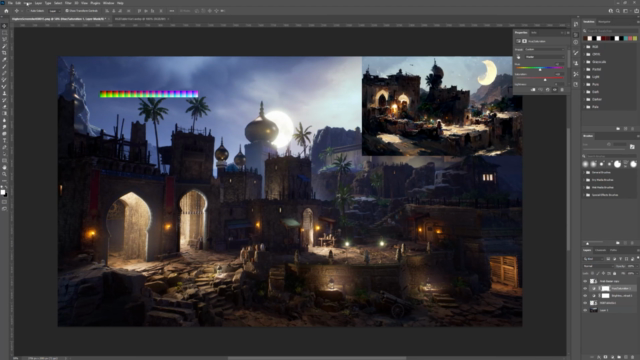Open the Window menu
Viewport: 640px width, 360px height.
(109, 3)
